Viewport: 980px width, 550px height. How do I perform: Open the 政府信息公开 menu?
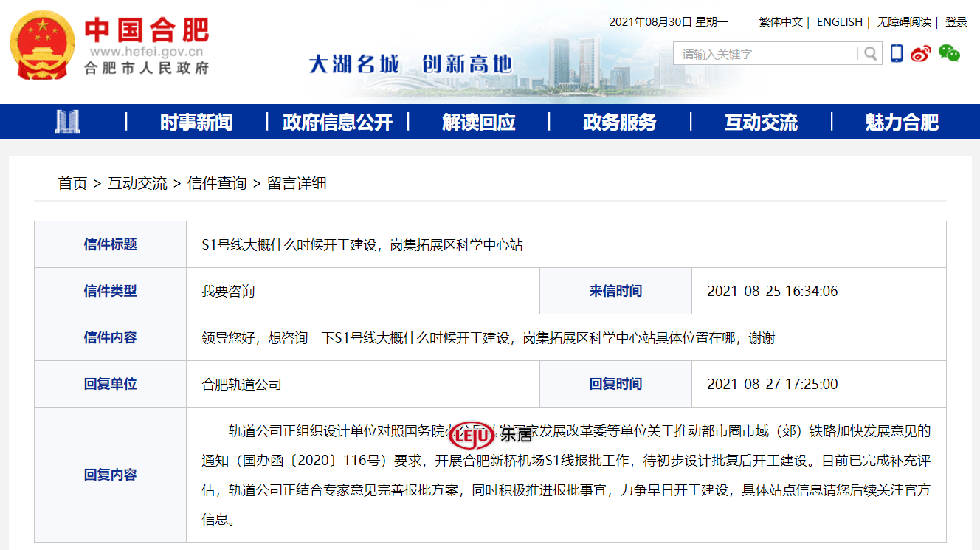[x=337, y=123]
